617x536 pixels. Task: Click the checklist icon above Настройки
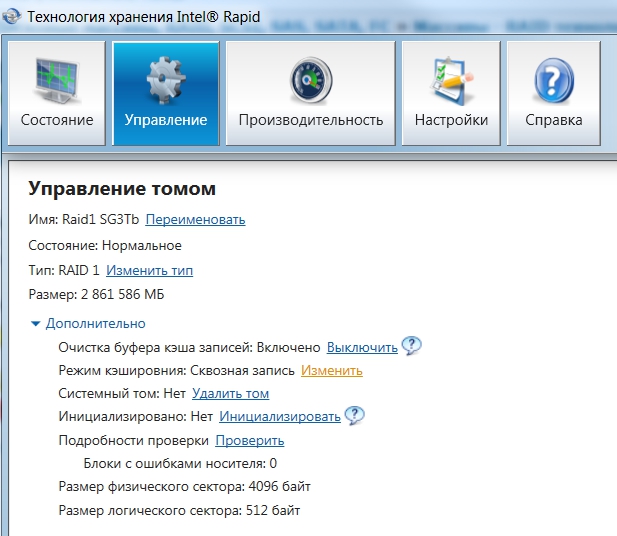coord(451,80)
